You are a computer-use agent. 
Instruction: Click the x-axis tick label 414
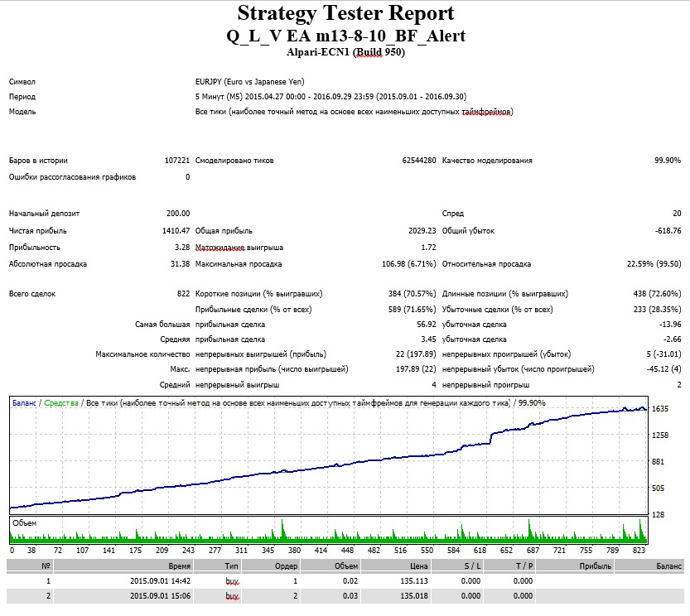321,550
